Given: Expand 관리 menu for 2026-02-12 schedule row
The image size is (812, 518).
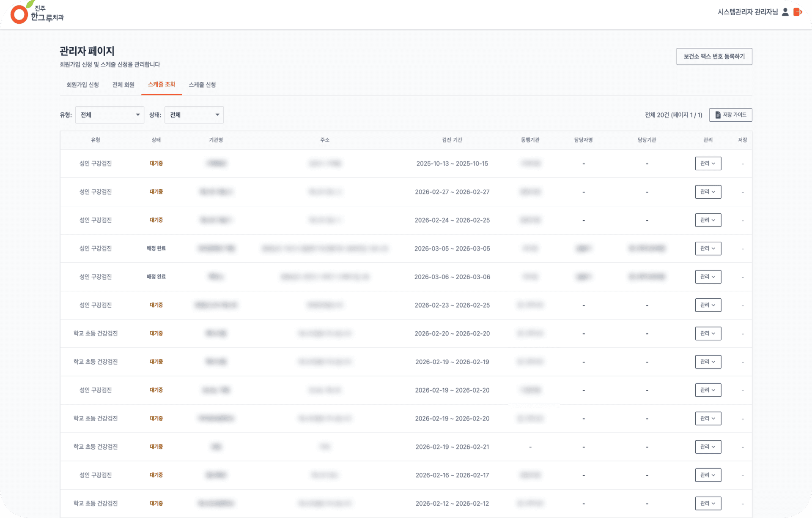Looking at the screenshot, I should 708,503.
